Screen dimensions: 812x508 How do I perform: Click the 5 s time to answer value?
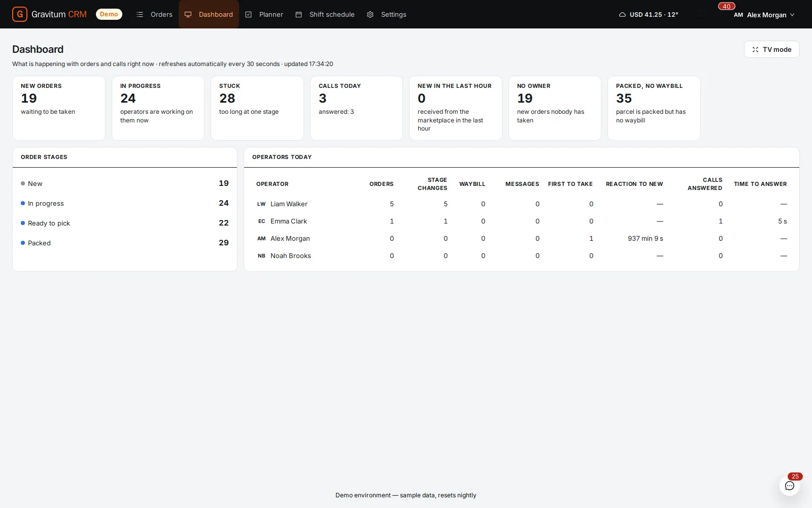783,221
